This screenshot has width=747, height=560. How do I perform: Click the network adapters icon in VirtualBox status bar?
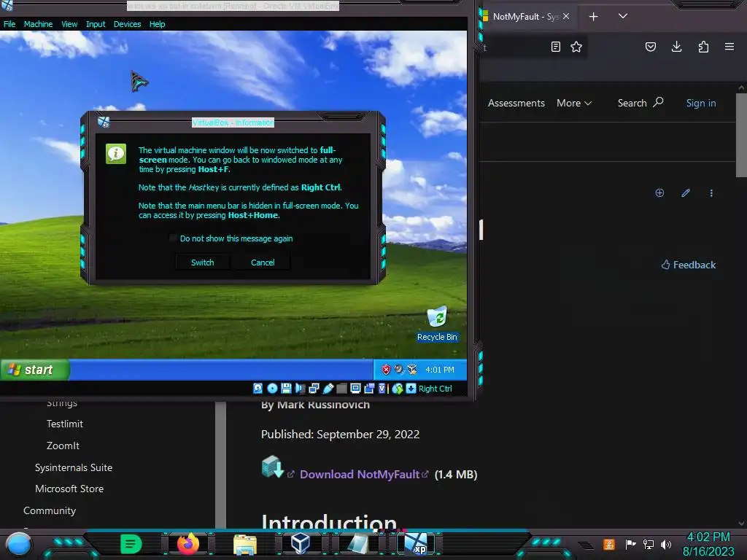(x=314, y=389)
